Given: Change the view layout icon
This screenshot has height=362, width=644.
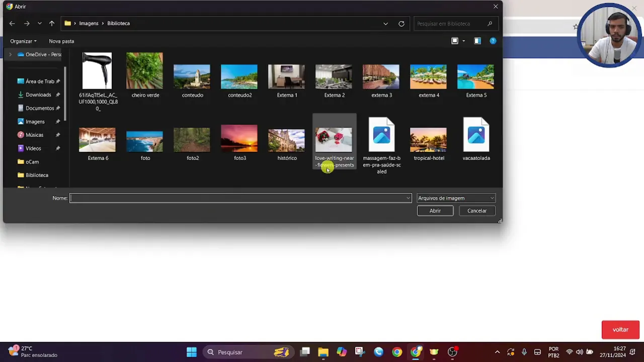Looking at the screenshot, I should (455, 41).
